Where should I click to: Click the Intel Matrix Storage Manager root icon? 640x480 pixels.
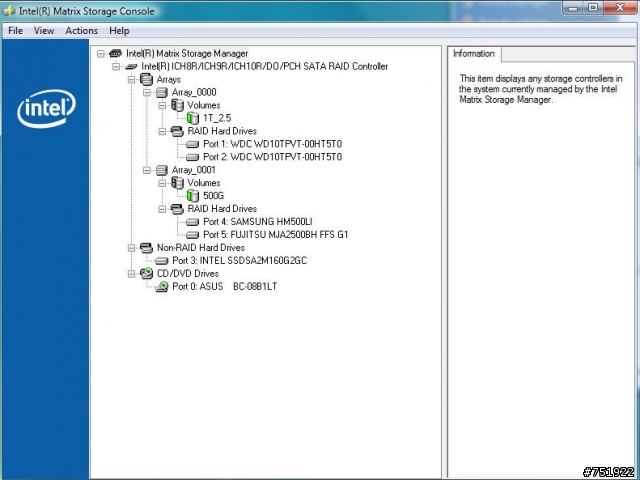(116, 53)
